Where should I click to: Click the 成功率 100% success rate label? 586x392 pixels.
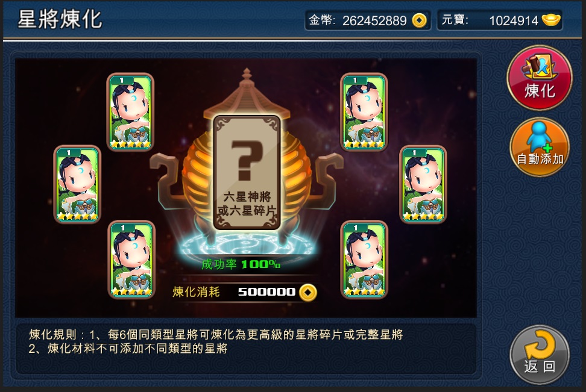(241, 264)
